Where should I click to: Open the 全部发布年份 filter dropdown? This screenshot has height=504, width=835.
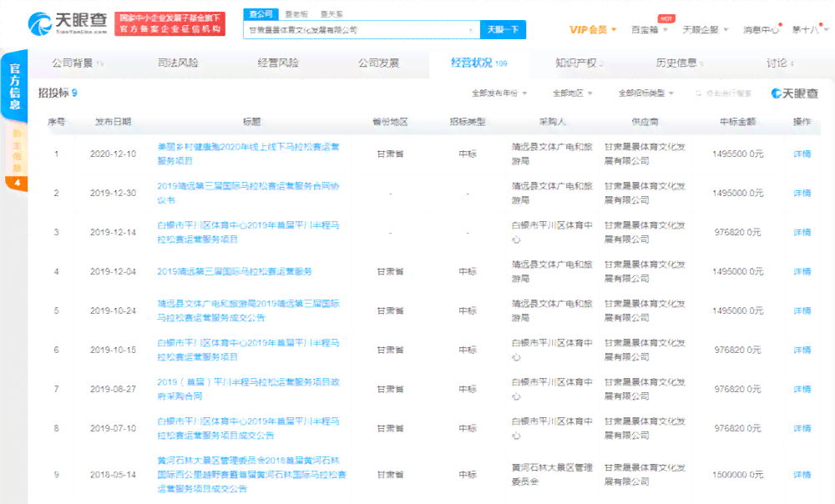tap(499, 93)
